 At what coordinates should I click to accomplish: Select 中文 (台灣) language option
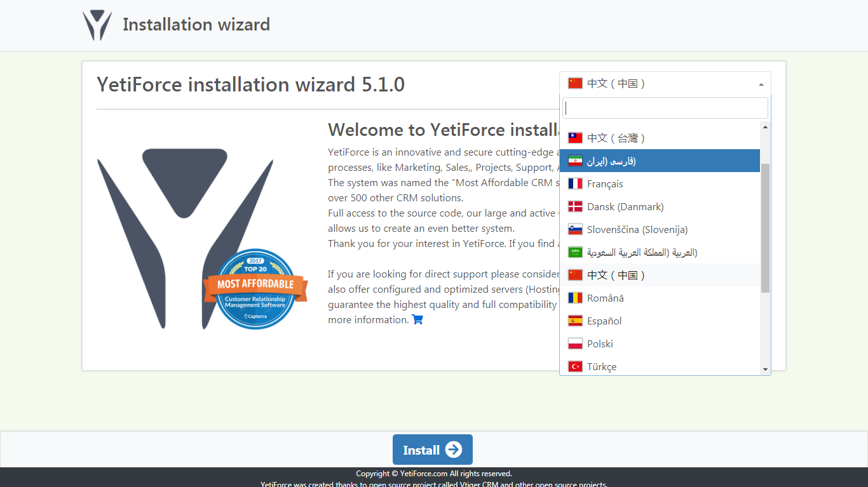coord(660,138)
